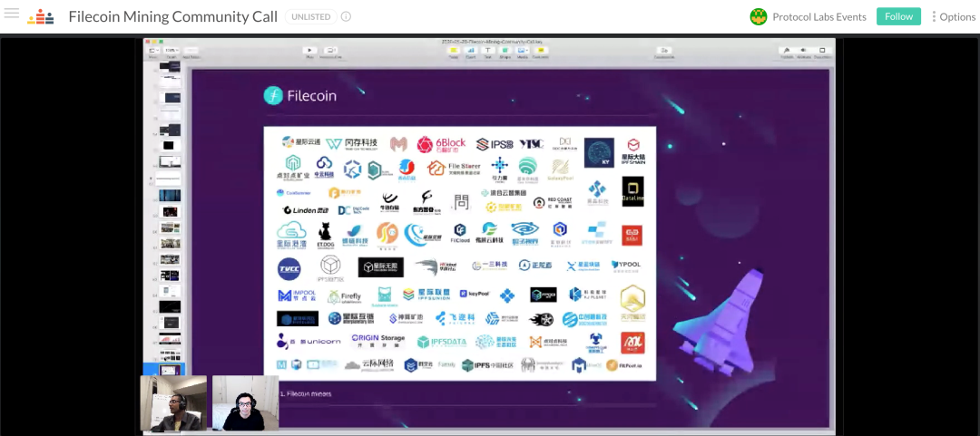Viewport: 980px width, 436px height.
Task: Click the Protocol Labs Events avatar icon
Action: pyautogui.click(x=758, y=17)
